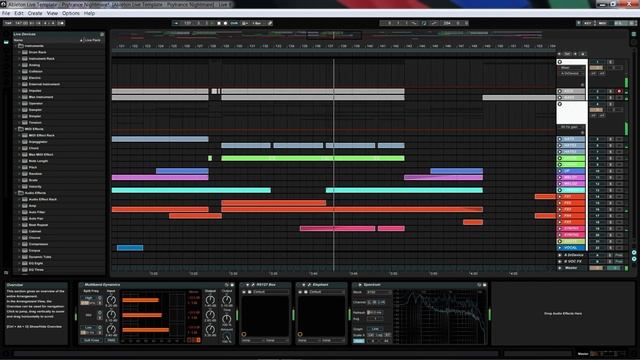Collapse the Instruments folder
Viewport: 640px width, 360px height.
(x=16, y=46)
